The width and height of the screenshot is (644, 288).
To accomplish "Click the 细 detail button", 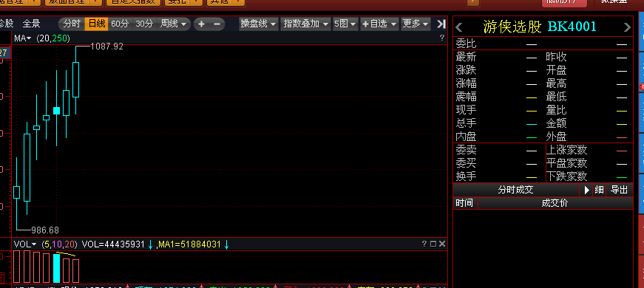I will coord(599,190).
